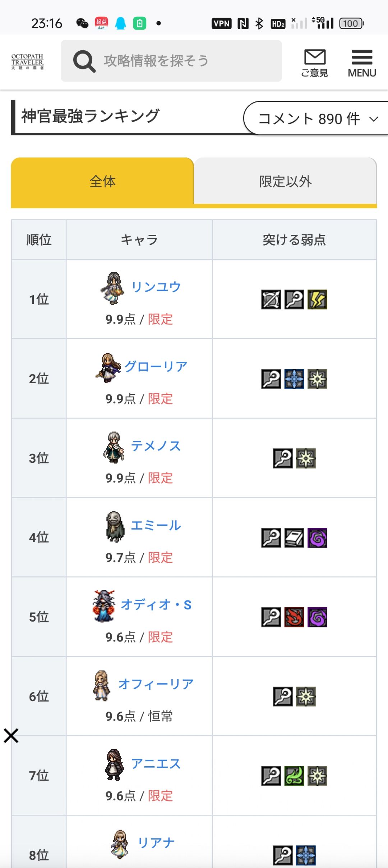The height and width of the screenshot is (868, 388).
Task: Tap the fire weakness icon for オディオ・S
Action: click(x=294, y=617)
